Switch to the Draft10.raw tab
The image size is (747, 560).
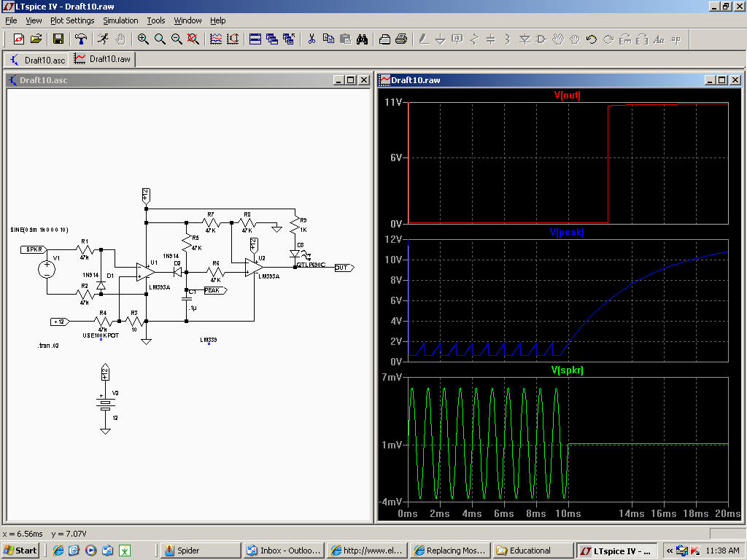[x=102, y=59]
